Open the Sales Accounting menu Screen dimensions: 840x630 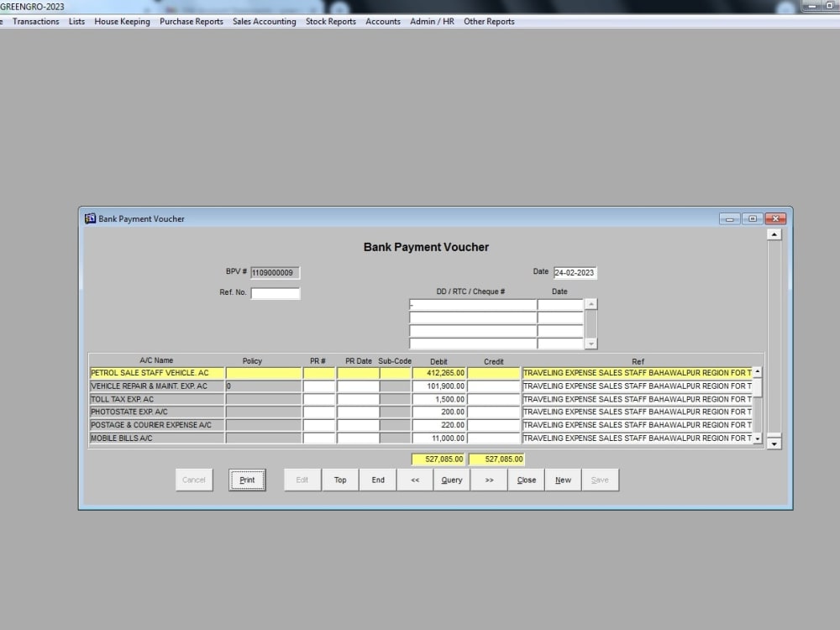pos(264,22)
